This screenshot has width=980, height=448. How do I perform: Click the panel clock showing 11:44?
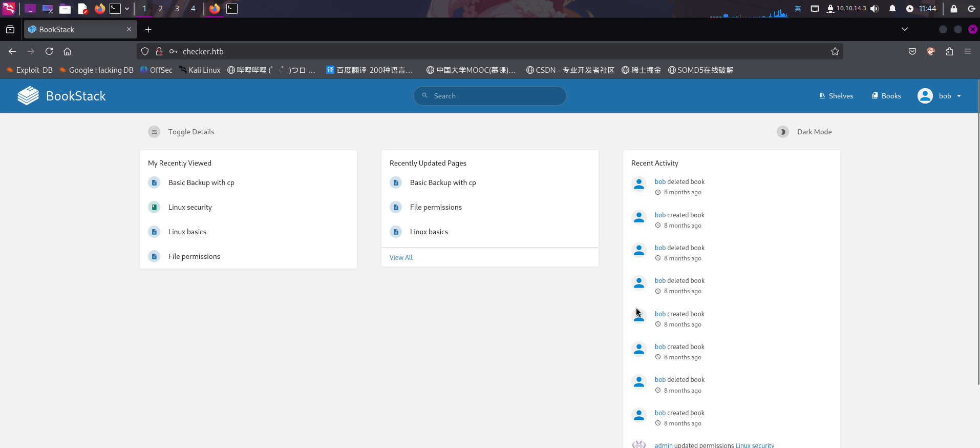[927, 9]
